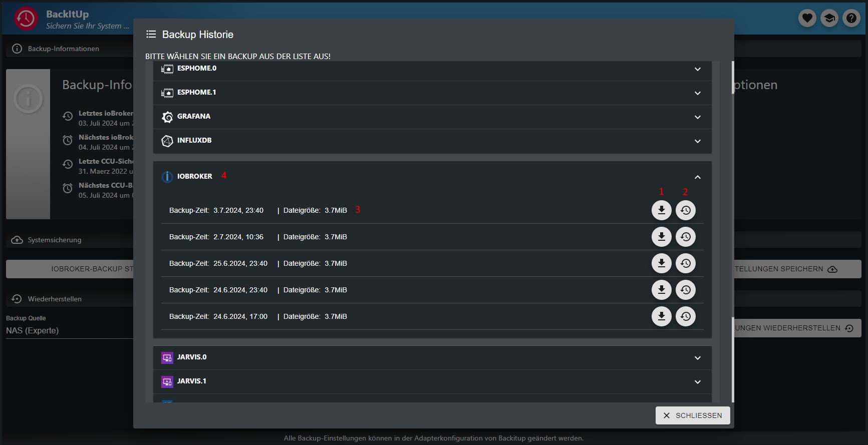The image size is (868, 445).
Task: Click the heart icon in header
Action: coord(807,19)
